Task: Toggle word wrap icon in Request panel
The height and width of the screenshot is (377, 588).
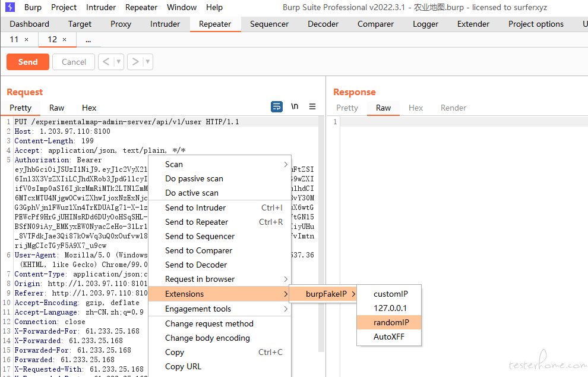Action: (277, 106)
